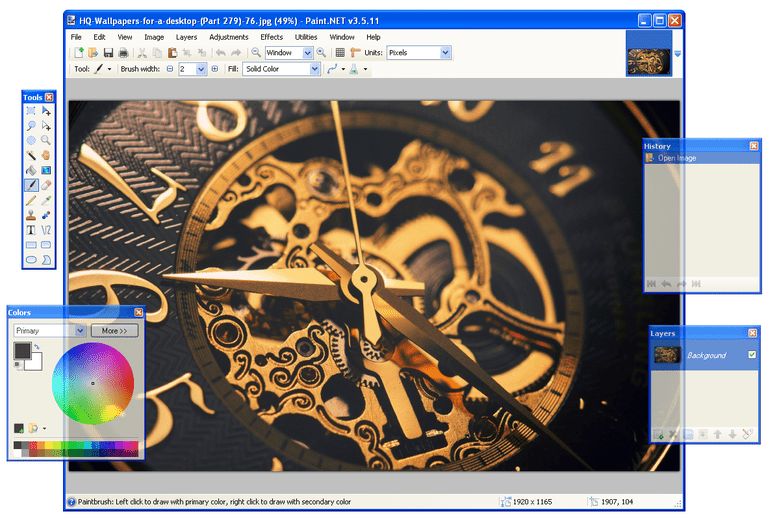Image resolution: width=768 pixels, height=518 pixels.
Task: Increase brush width with plus button
Action: 215,69
